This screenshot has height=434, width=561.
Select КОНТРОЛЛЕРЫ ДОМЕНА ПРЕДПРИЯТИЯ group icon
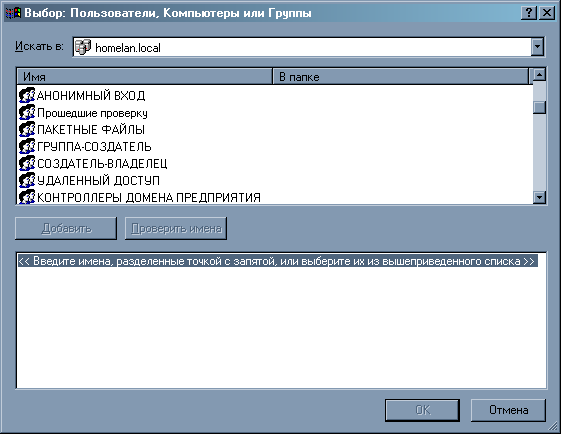(27, 197)
